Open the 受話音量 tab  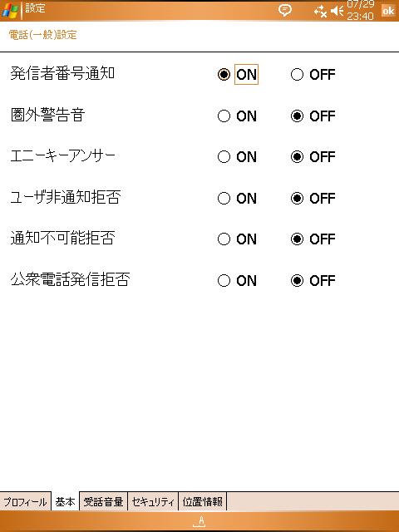tap(103, 501)
